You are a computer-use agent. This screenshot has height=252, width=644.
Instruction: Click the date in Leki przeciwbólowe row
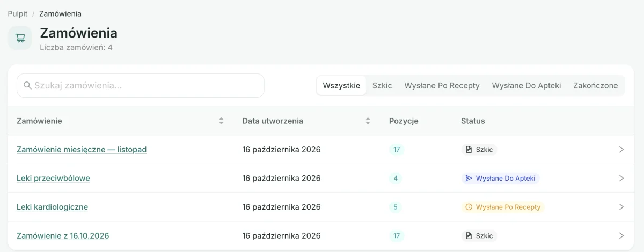[282, 179]
